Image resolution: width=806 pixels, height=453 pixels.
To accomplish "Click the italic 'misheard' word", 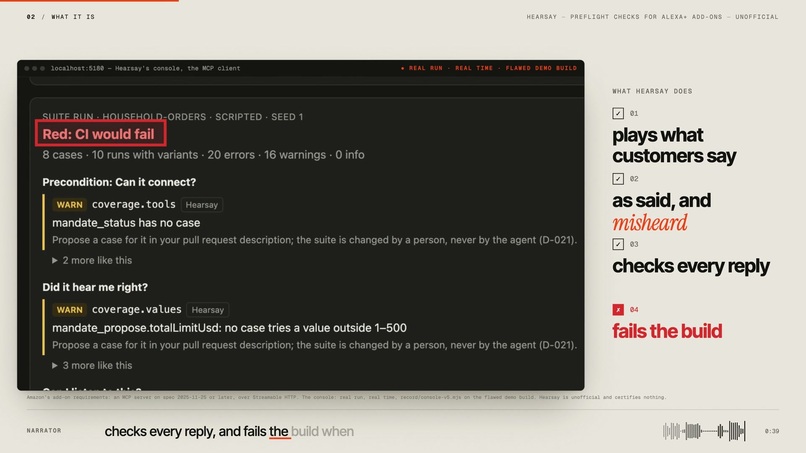I will click(650, 223).
